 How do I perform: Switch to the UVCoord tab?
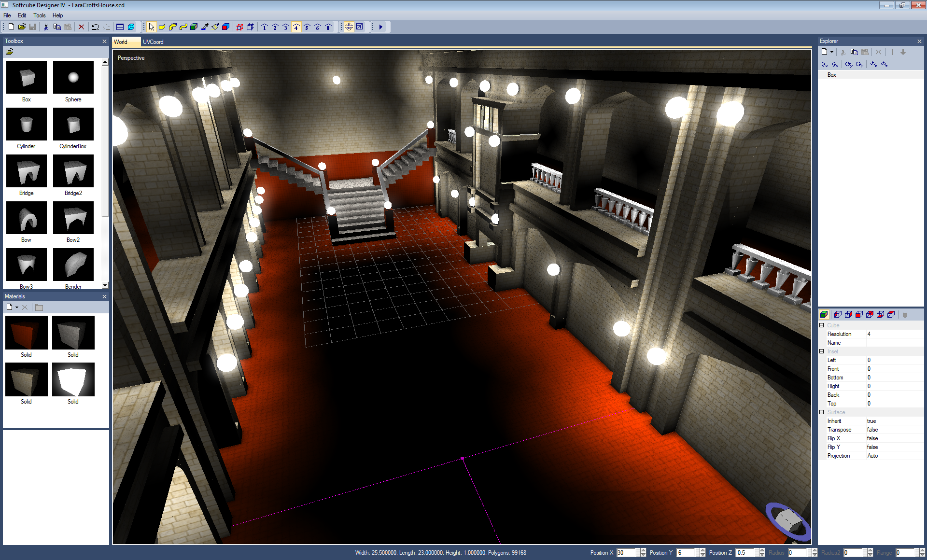click(x=153, y=42)
